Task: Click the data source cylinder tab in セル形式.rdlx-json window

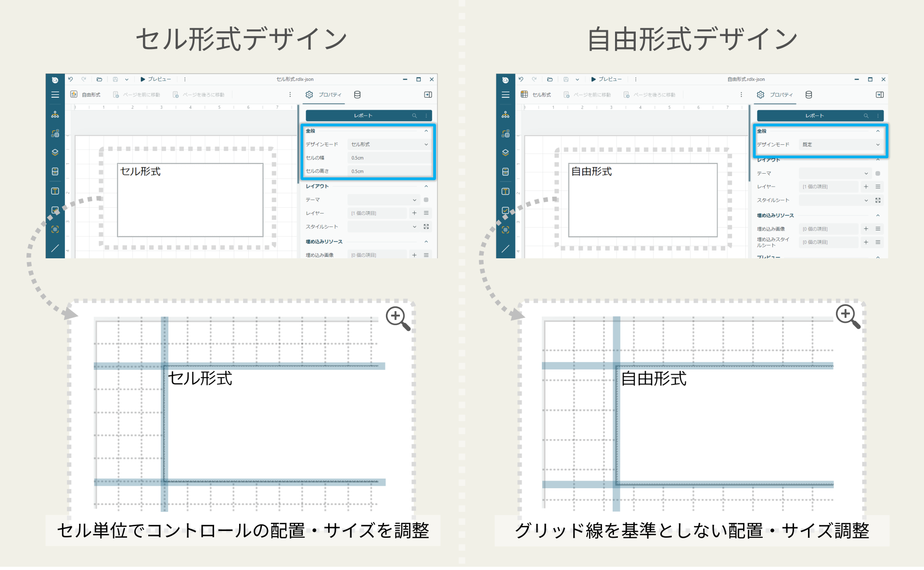Action: pyautogui.click(x=357, y=95)
